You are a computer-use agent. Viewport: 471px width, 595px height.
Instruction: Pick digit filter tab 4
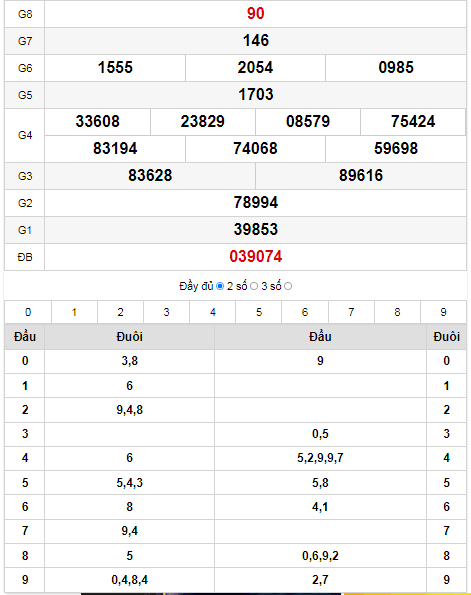click(213, 312)
